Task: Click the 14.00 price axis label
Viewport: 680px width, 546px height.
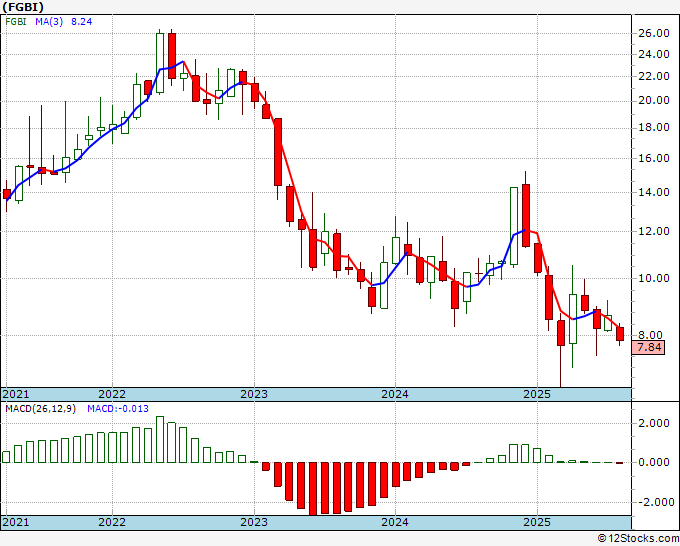Action: (654, 192)
